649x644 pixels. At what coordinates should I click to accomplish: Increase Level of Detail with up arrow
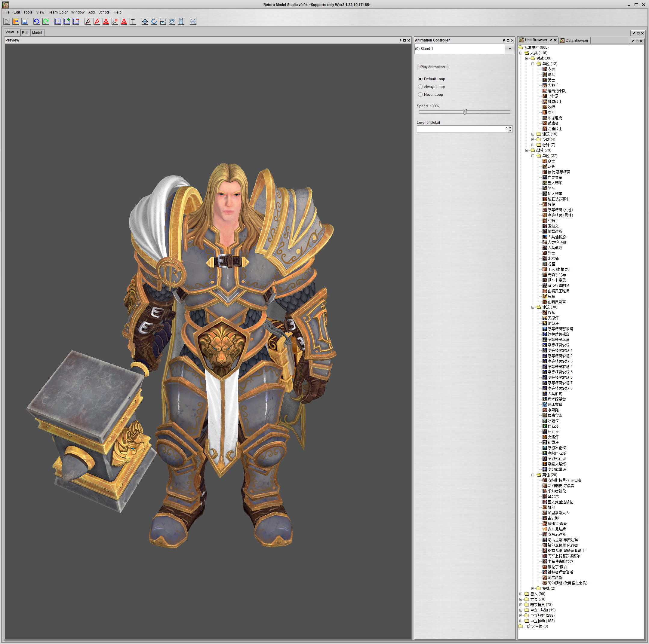click(510, 127)
